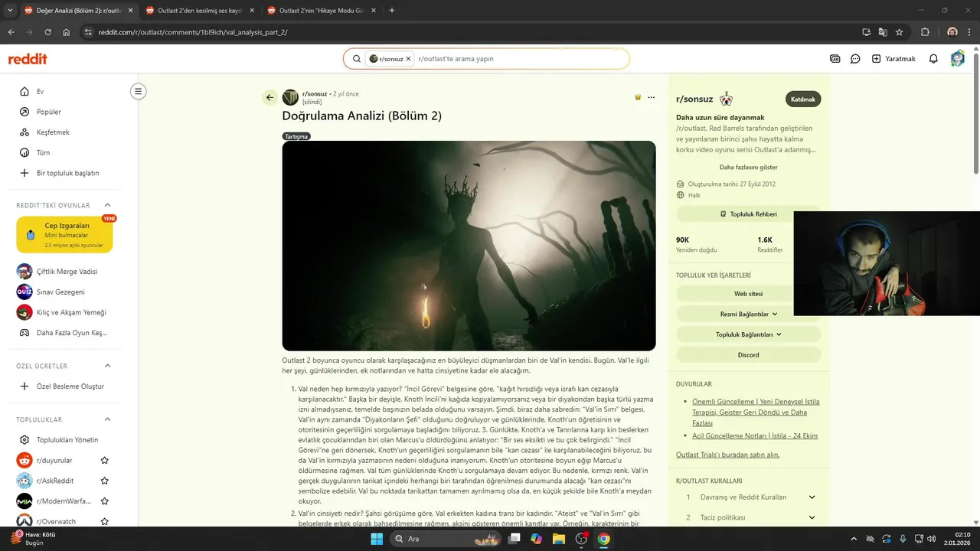Go back from the post
The width and height of the screenshot is (980, 551).
[269, 97]
